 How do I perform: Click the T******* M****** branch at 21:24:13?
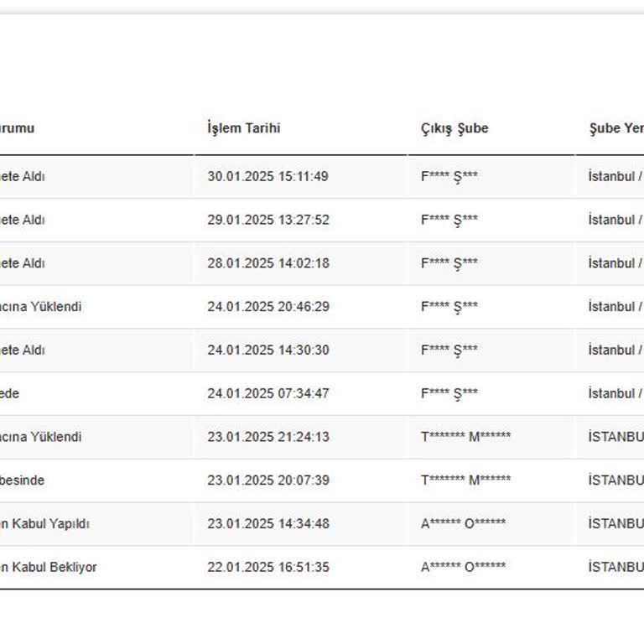(x=465, y=437)
